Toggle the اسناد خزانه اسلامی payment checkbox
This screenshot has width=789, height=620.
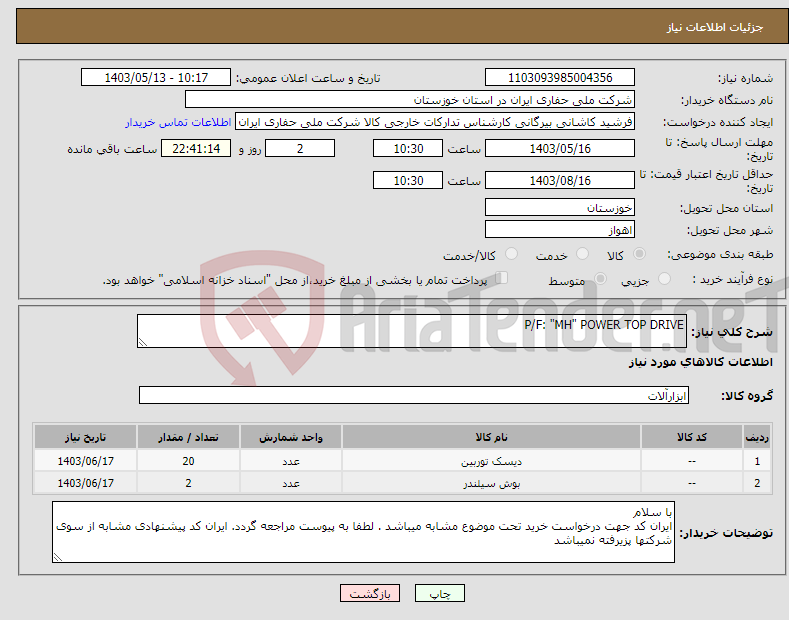(502, 278)
